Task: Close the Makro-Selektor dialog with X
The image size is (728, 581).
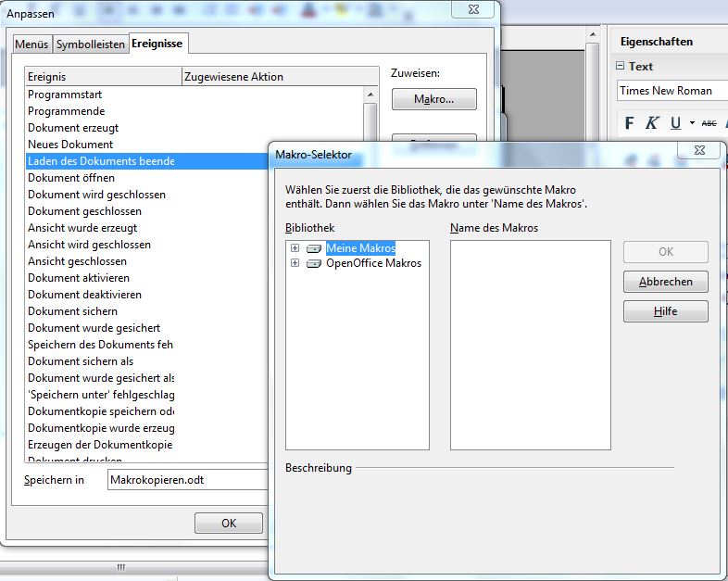Action: pos(698,151)
